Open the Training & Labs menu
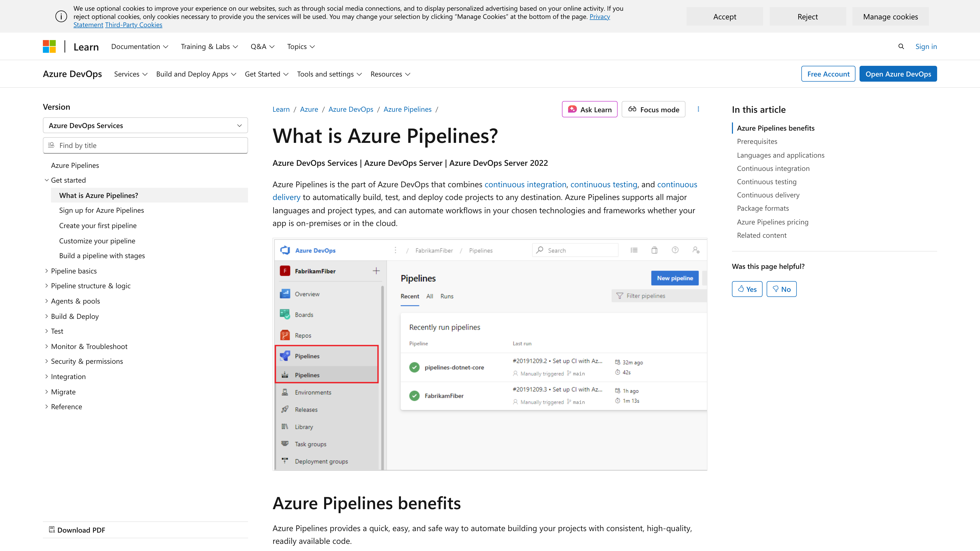Image resolution: width=980 pixels, height=551 pixels. point(209,46)
